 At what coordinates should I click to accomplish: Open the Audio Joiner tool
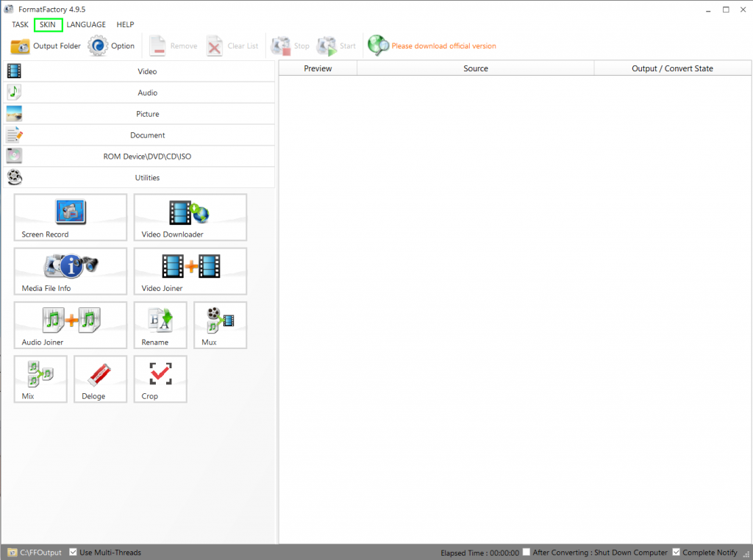pos(70,325)
